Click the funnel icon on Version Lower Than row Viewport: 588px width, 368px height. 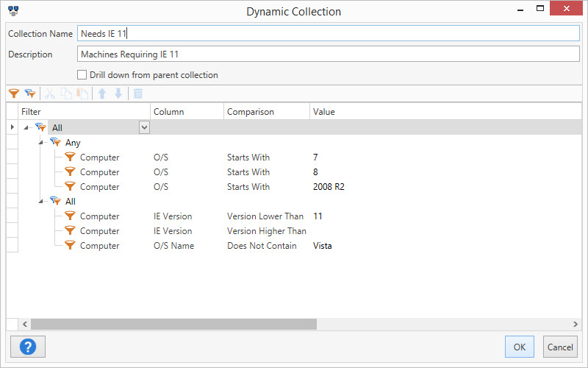click(70, 216)
